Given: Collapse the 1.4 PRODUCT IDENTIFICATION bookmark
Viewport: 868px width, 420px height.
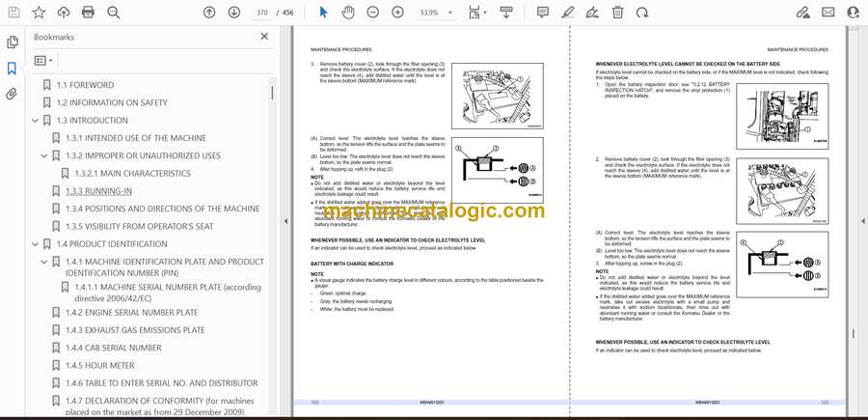Looking at the screenshot, I should pos(36,244).
